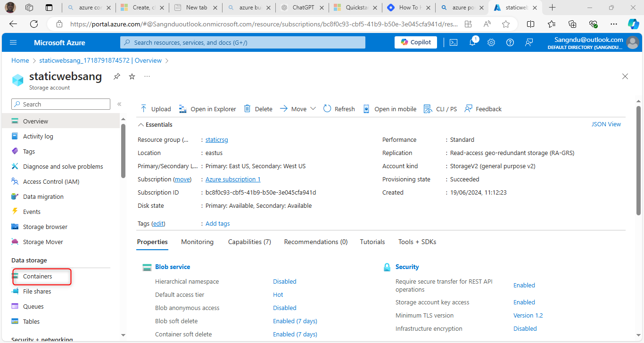Switch to the Recommendations (0) tab
The image size is (644, 343).
(316, 242)
